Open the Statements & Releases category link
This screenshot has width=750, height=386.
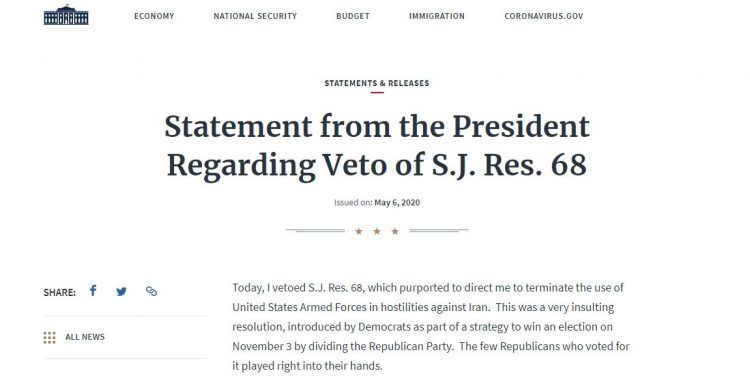click(377, 83)
